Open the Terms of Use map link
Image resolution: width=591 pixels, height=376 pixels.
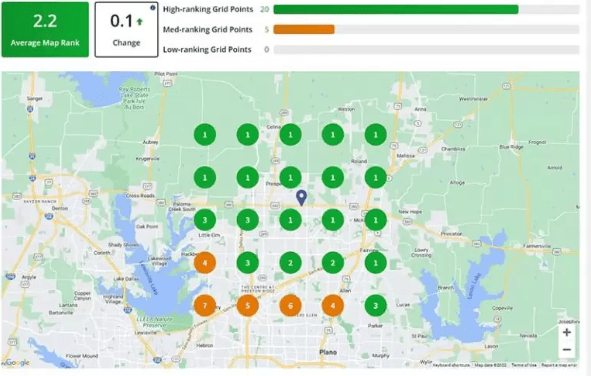524,365
